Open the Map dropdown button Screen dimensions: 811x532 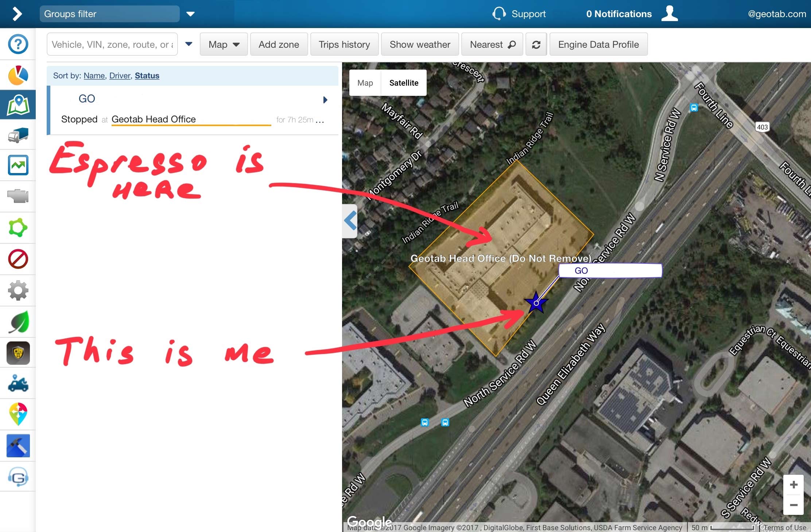pyautogui.click(x=224, y=44)
